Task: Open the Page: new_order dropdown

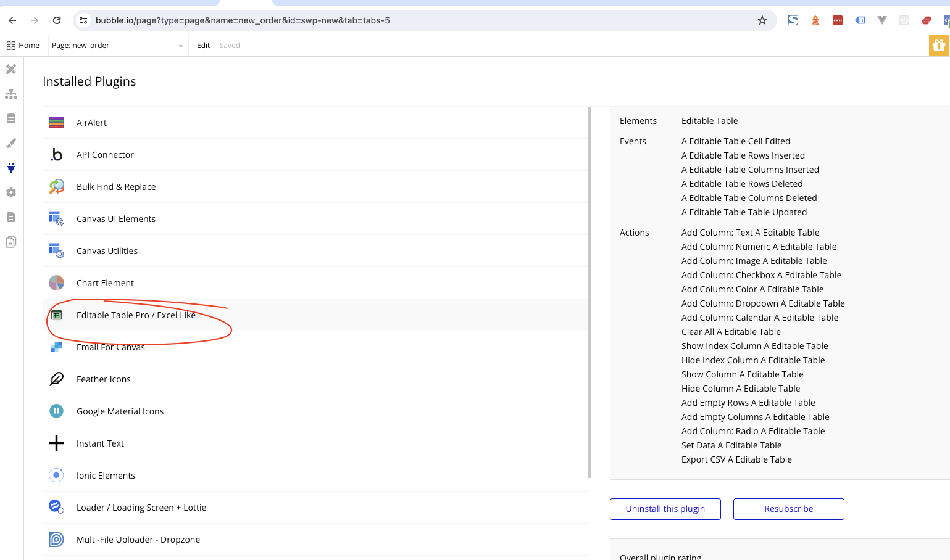Action: (x=117, y=46)
